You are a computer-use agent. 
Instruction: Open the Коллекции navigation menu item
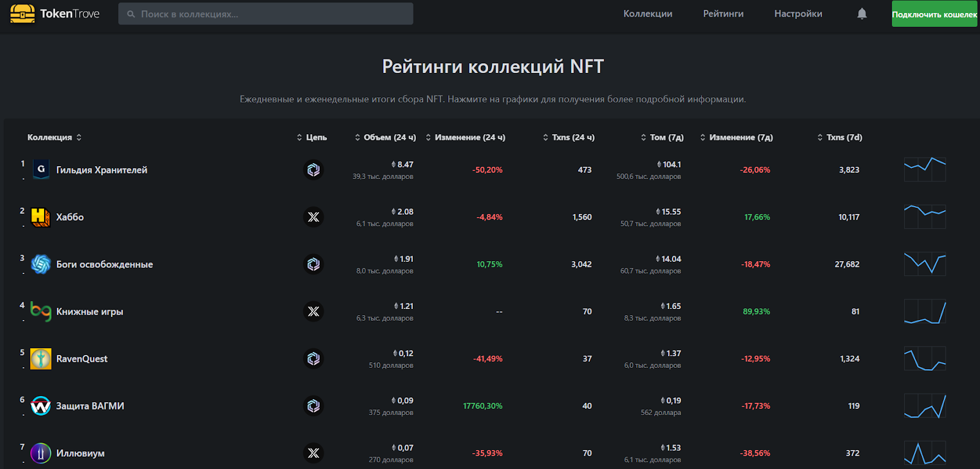coord(647,13)
